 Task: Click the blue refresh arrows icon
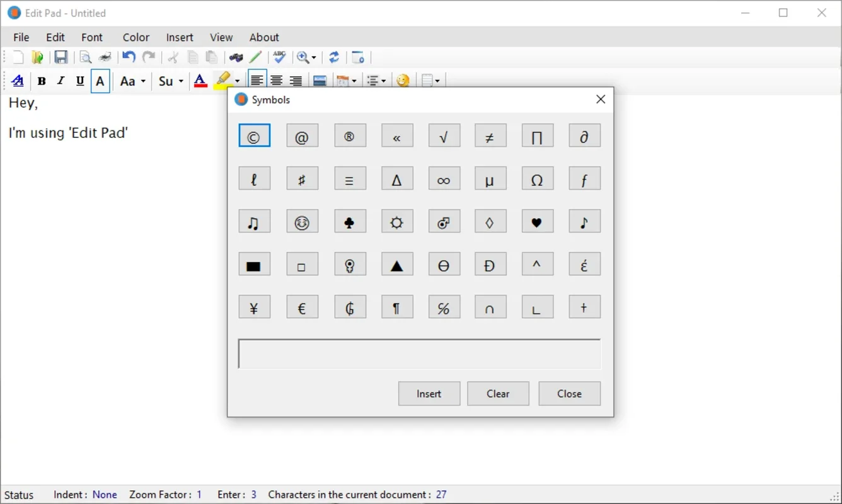click(x=334, y=57)
